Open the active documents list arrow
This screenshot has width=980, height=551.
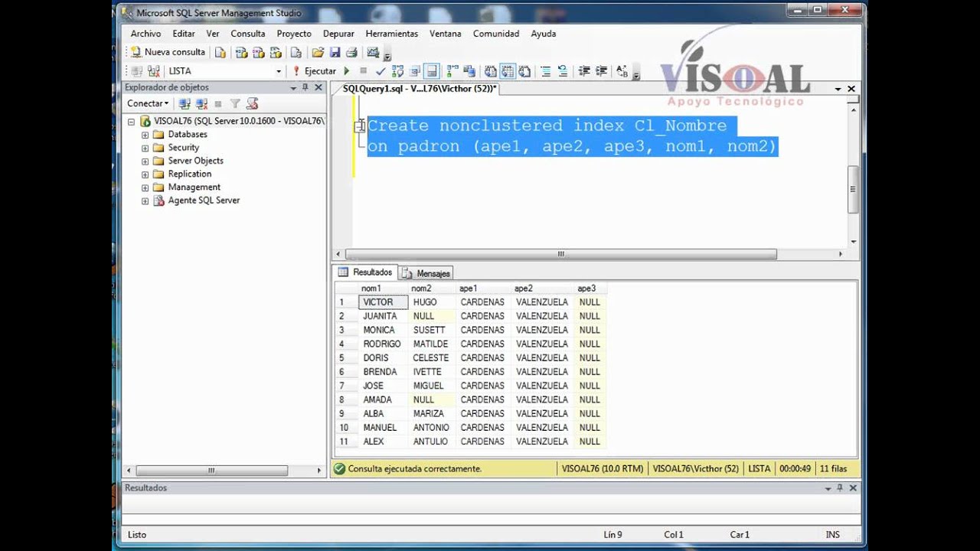838,89
